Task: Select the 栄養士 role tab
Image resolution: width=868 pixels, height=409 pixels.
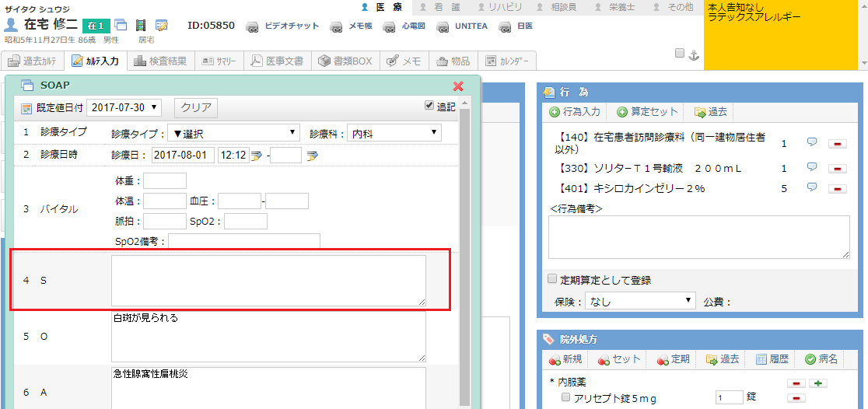Action: coord(614,7)
